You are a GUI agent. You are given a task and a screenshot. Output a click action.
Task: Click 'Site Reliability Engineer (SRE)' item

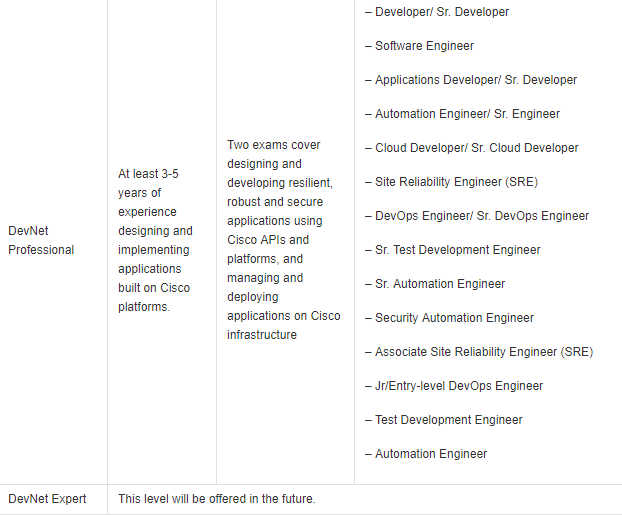click(x=451, y=182)
